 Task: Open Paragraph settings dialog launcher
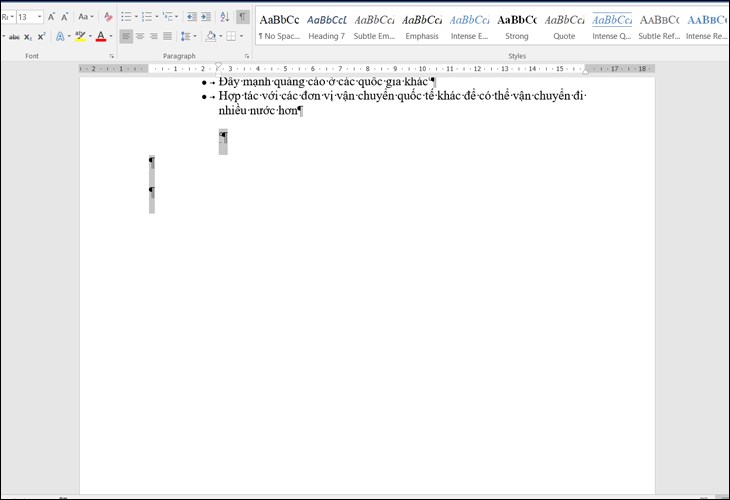(246, 56)
